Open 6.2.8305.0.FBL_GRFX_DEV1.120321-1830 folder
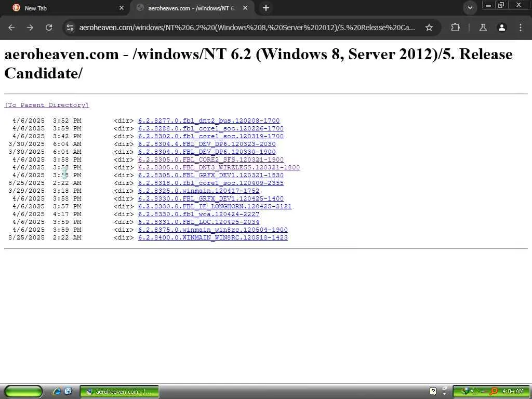 point(211,175)
